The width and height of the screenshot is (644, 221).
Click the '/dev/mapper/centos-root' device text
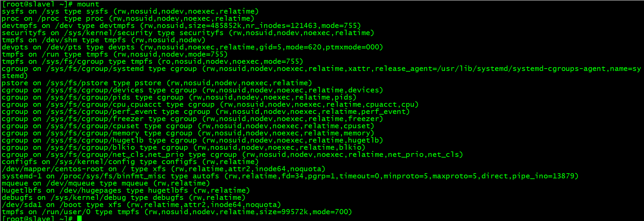(x=53, y=169)
